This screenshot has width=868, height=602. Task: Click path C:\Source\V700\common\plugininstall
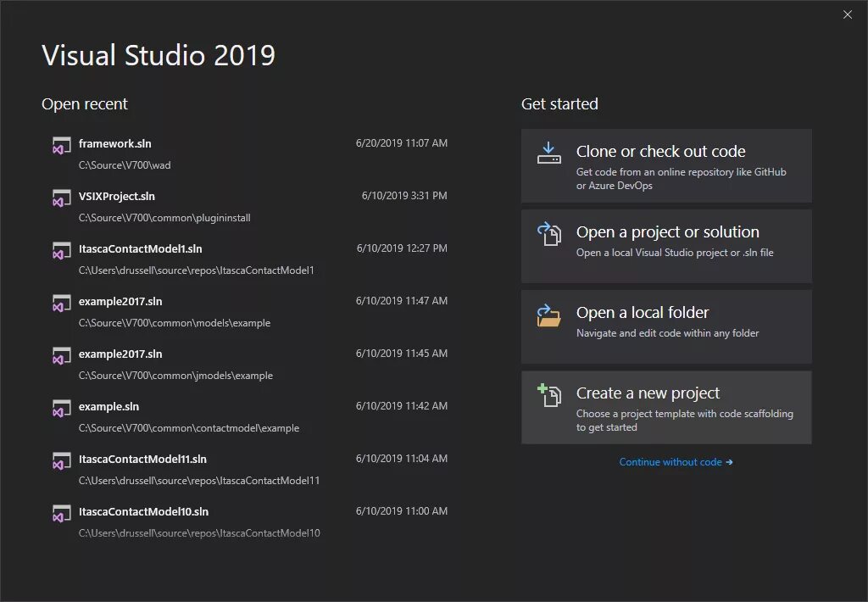point(164,218)
